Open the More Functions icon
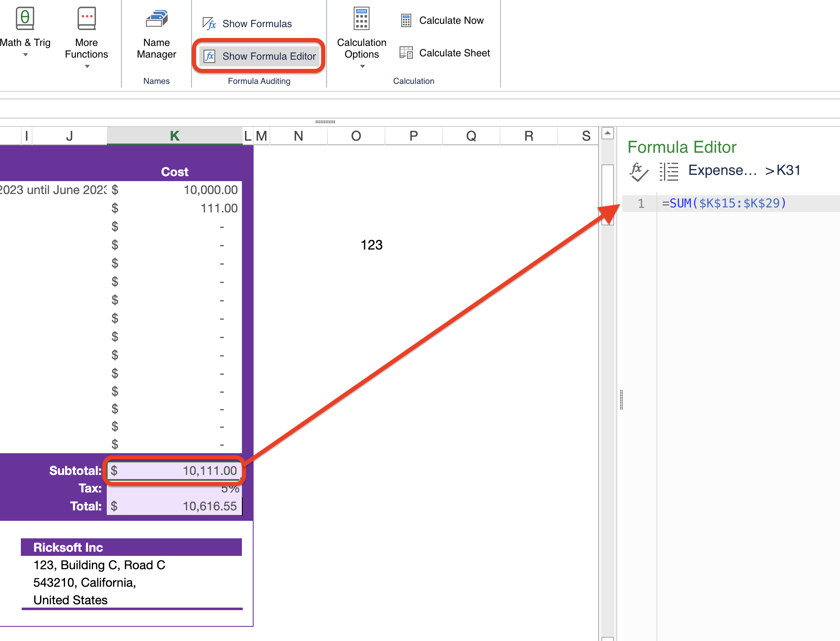Screen dimensions: 840x641 86,18
